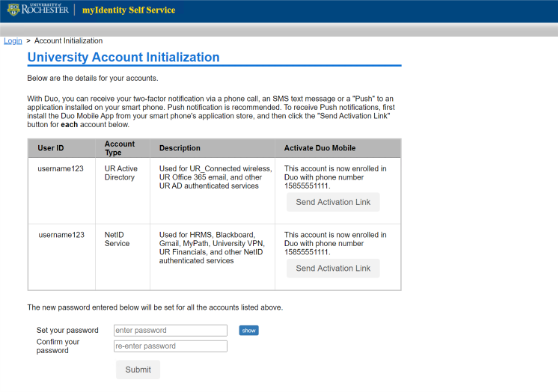Viewport: 558px width, 392px height.
Task: Send Activation Link for UR Active Directory
Action: tap(333, 202)
